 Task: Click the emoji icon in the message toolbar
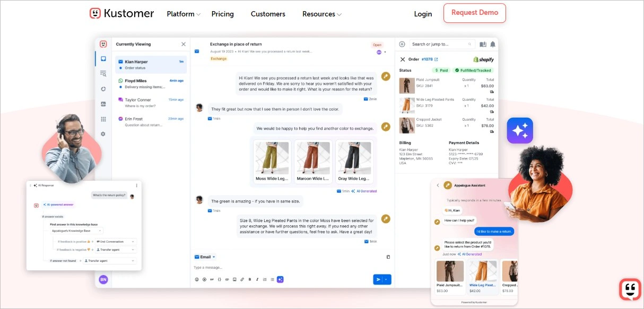coord(197,279)
